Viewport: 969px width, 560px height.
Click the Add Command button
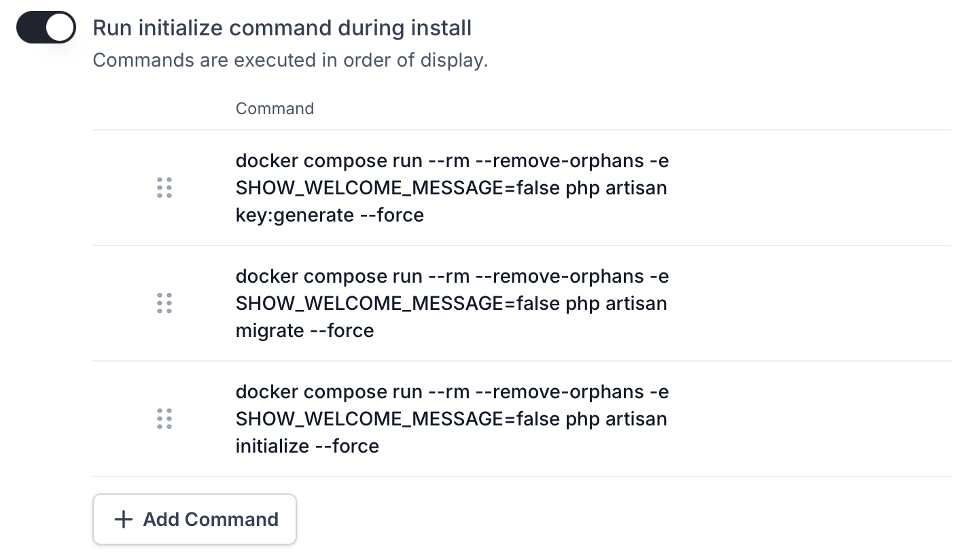(194, 519)
